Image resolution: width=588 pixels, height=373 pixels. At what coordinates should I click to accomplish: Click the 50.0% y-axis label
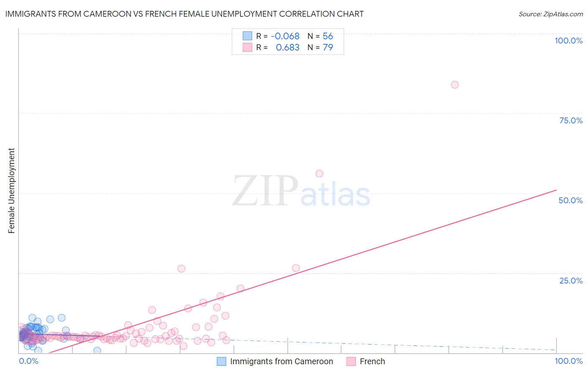coord(570,200)
